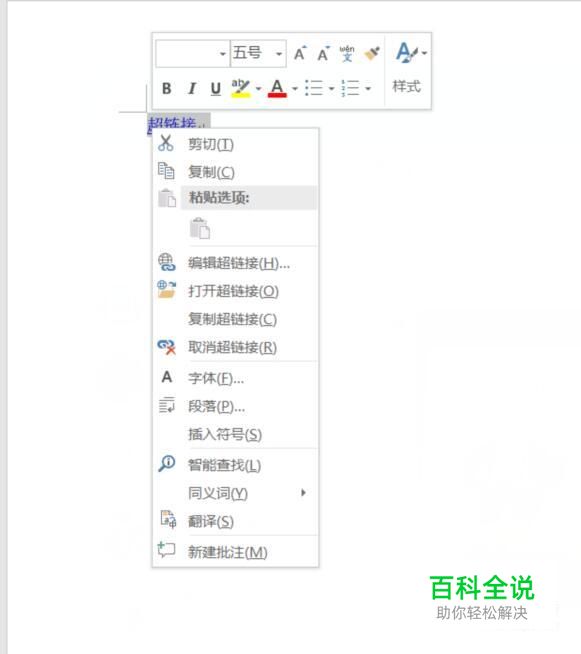Click the numbered list icon
Screen dimensions: 581x654
pyautogui.click(x=350, y=88)
